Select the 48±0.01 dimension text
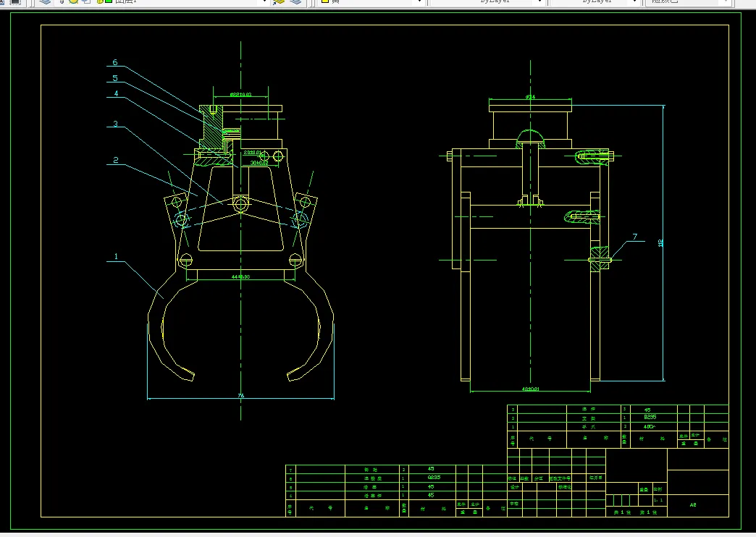Image resolution: width=756 pixels, height=537 pixels. (530, 389)
